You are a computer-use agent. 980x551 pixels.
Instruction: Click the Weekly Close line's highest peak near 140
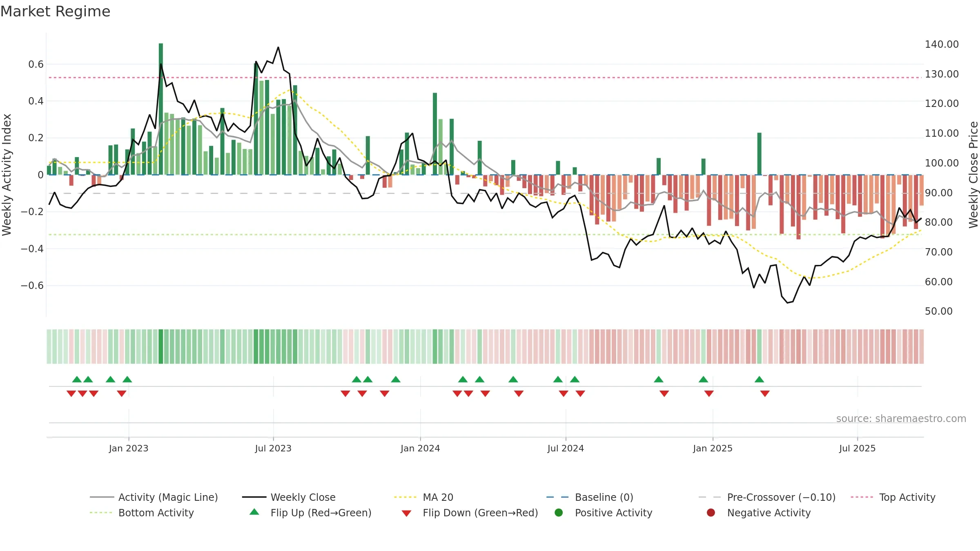(278, 47)
